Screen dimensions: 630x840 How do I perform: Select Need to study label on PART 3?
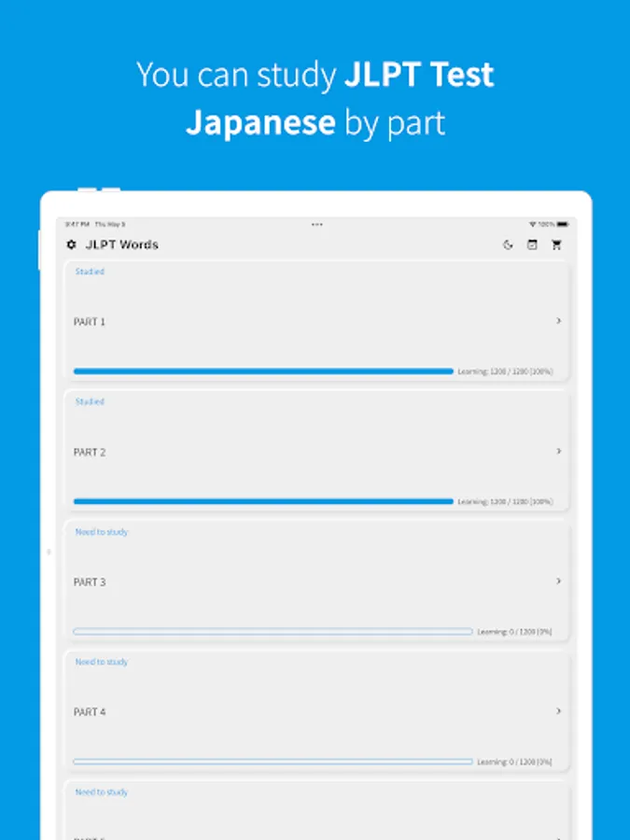(x=102, y=532)
